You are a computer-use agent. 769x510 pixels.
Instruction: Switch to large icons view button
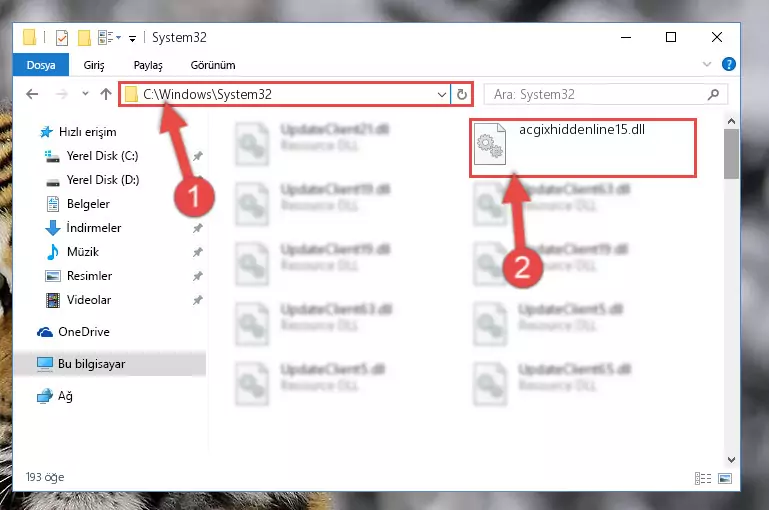click(725, 478)
